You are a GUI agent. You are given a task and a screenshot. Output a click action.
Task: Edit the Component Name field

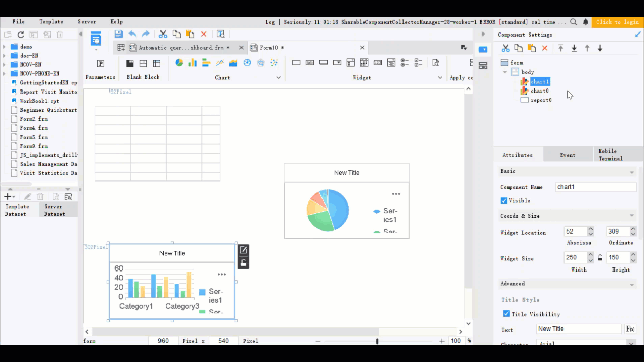[596, 187]
